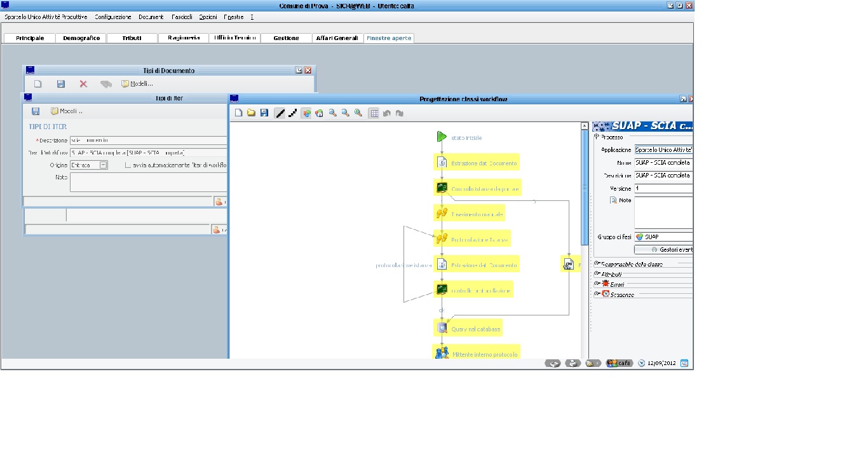The width and height of the screenshot is (868, 463).
Task: Select the document node at right canvas edge
Action: point(570,264)
